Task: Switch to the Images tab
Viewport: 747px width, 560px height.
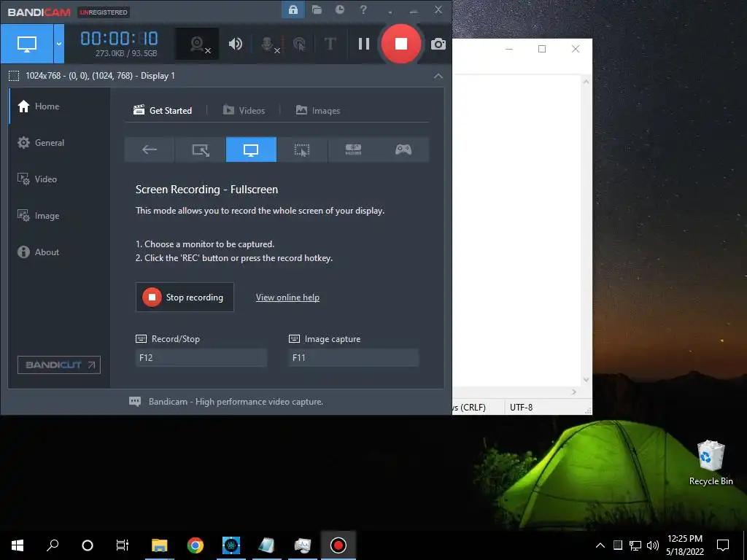Action: click(318, 111)
